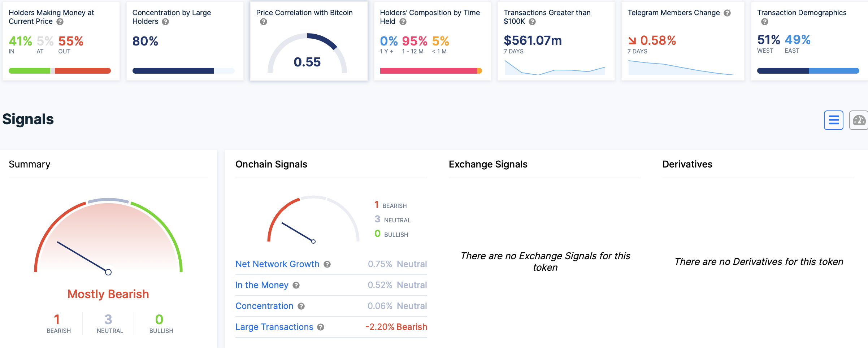Switch Signals to gauge view
Viewport: 868px width, 348px height.
[859, 120]
